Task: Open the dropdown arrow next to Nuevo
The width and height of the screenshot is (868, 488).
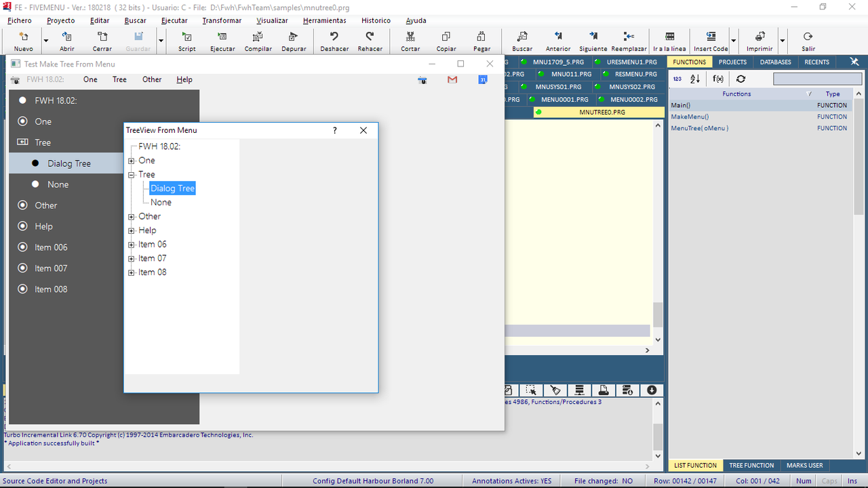Action: [46, 41]
